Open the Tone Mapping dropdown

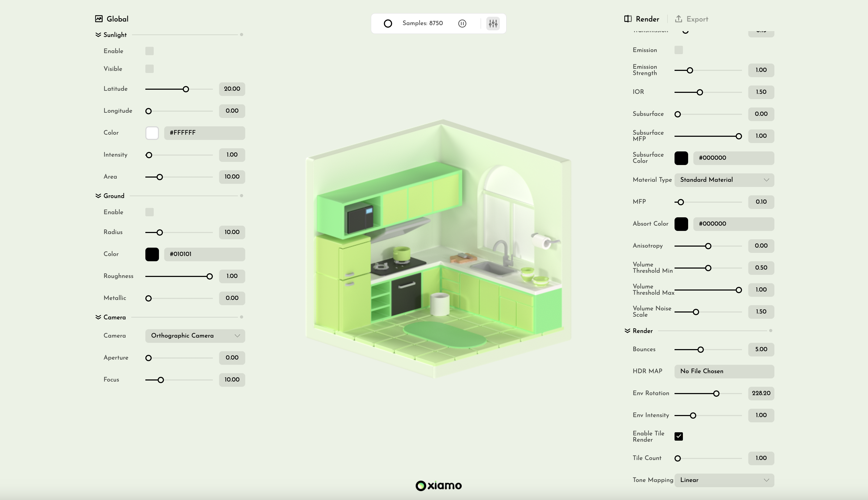point(724,480)
